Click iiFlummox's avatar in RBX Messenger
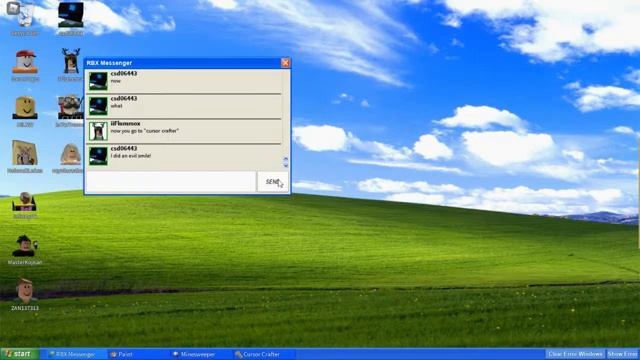 click(x=98, y=131)
